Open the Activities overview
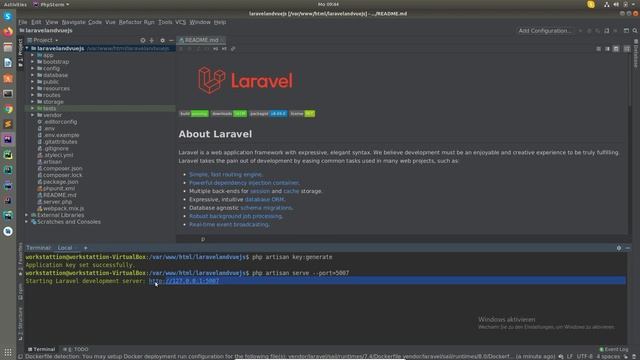The height and width of the screenshot is (360, 640). pyautogui.click(x=15, y=4)
